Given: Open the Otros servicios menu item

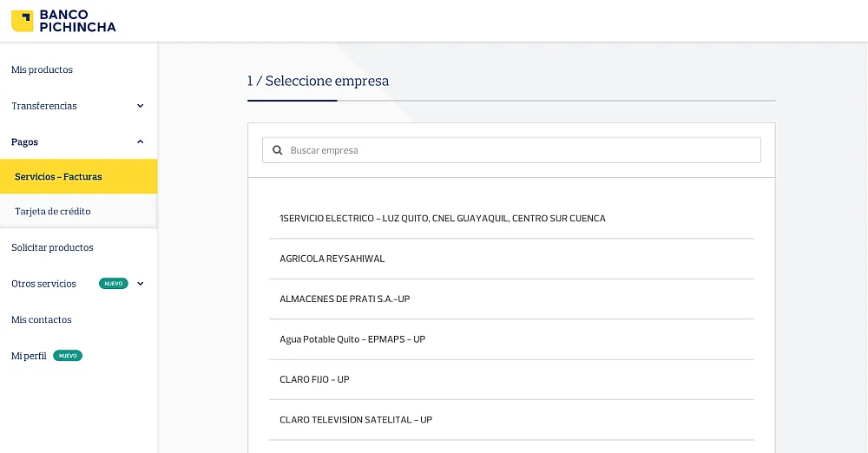Looking at the screenshot, I should coord(43,284).
